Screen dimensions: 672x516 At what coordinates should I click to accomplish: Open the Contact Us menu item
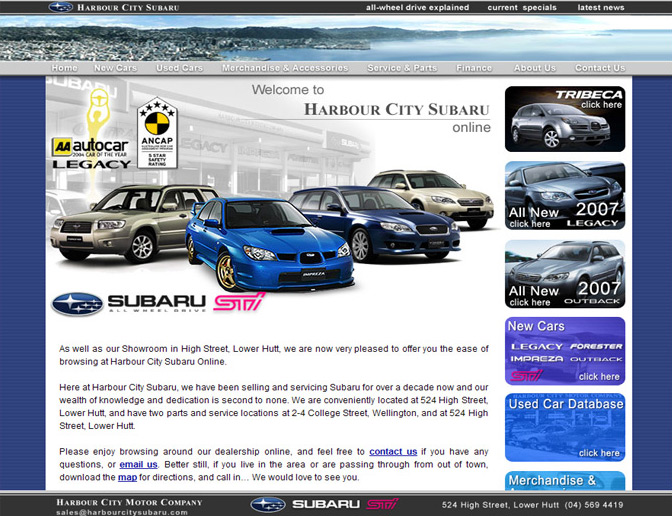click(x=600, y=68)
